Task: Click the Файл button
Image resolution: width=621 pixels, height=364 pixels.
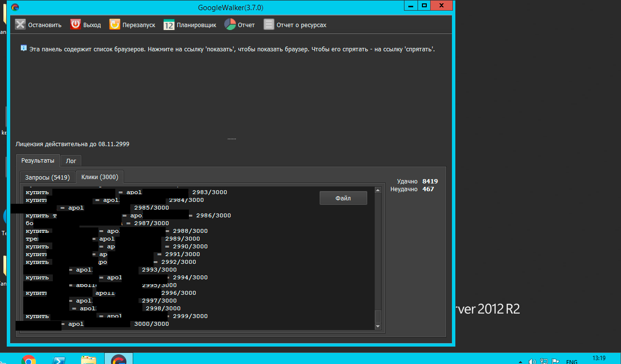Action: pos(343,198)
